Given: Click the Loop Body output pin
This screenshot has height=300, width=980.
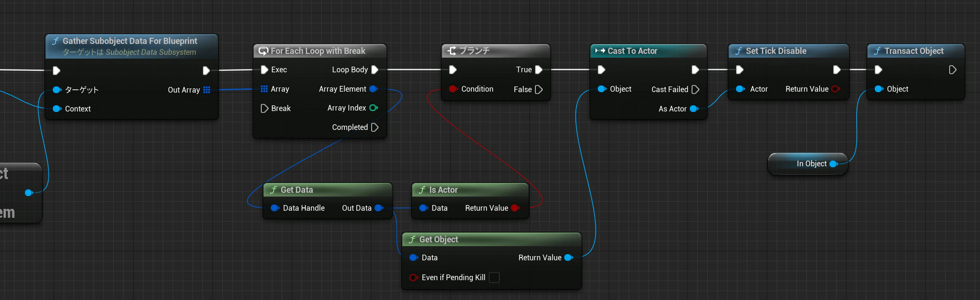Looking at the screenshot, I should coord(375,69).
